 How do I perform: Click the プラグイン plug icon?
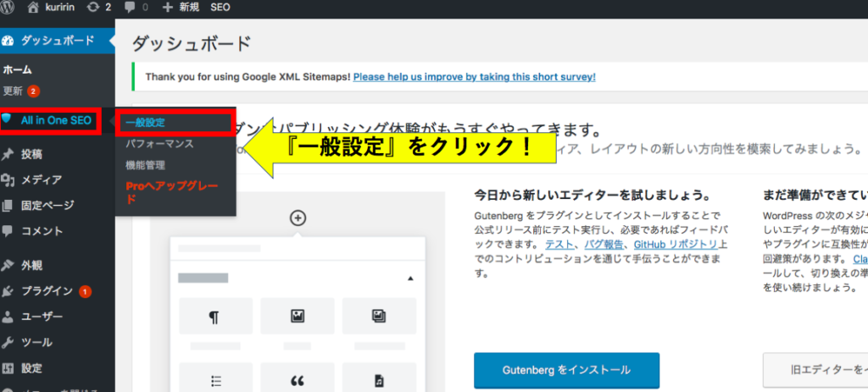(x=7, y=291)
